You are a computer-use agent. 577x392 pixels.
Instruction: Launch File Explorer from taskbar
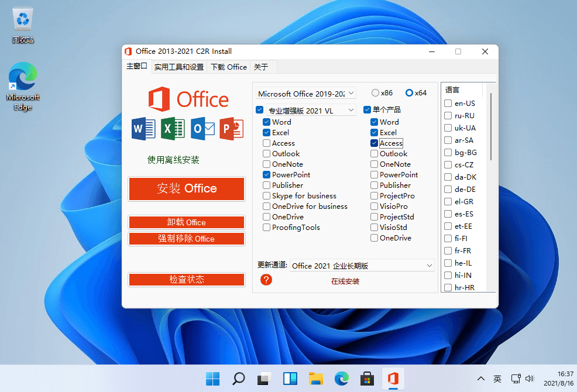pos(316,379)
